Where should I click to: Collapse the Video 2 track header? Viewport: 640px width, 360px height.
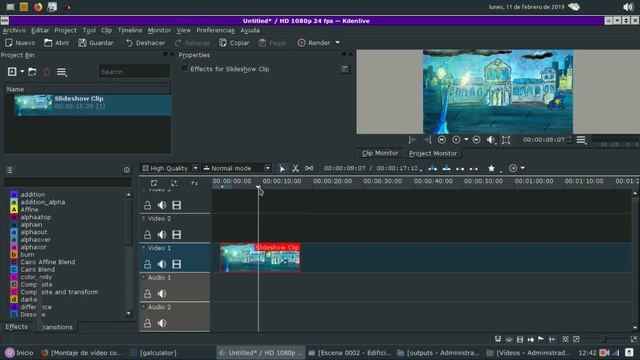(143, 218)
